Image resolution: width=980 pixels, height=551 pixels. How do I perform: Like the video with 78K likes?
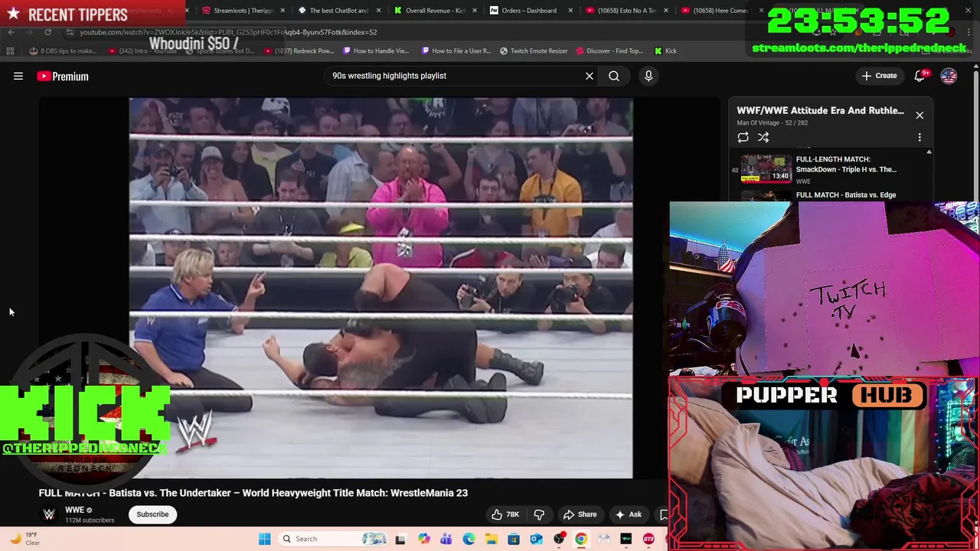tap(505, 514)
